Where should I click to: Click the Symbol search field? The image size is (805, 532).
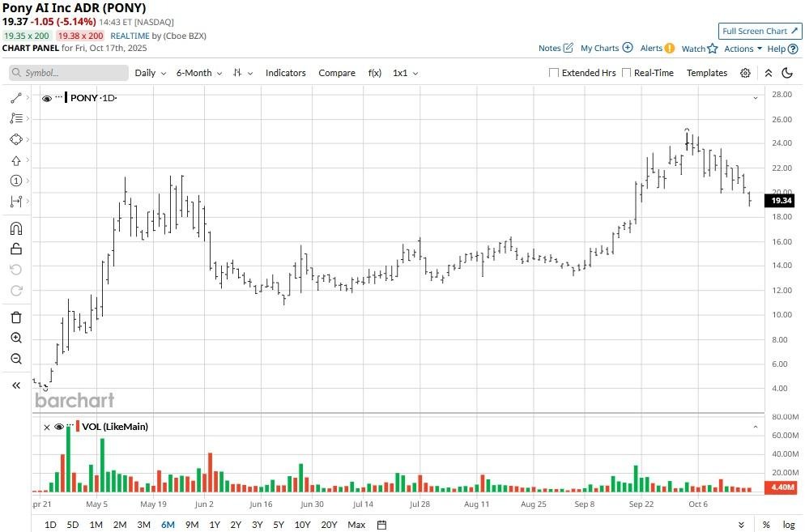[x=69, y=73]
